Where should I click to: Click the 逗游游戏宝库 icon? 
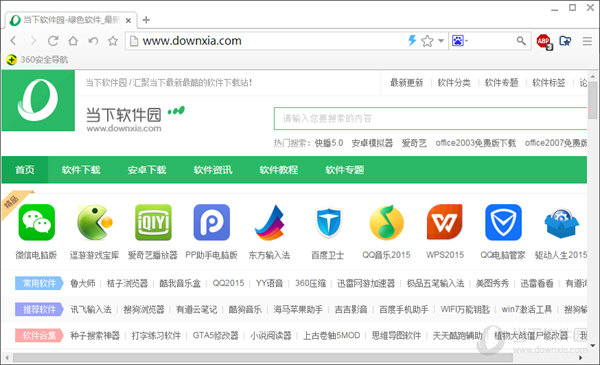95,222
